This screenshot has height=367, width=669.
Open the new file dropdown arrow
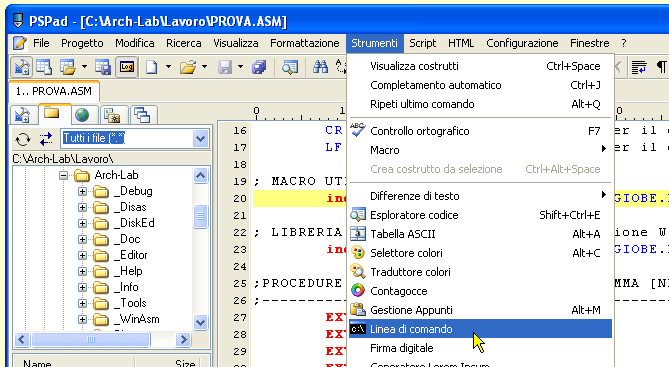168,67
